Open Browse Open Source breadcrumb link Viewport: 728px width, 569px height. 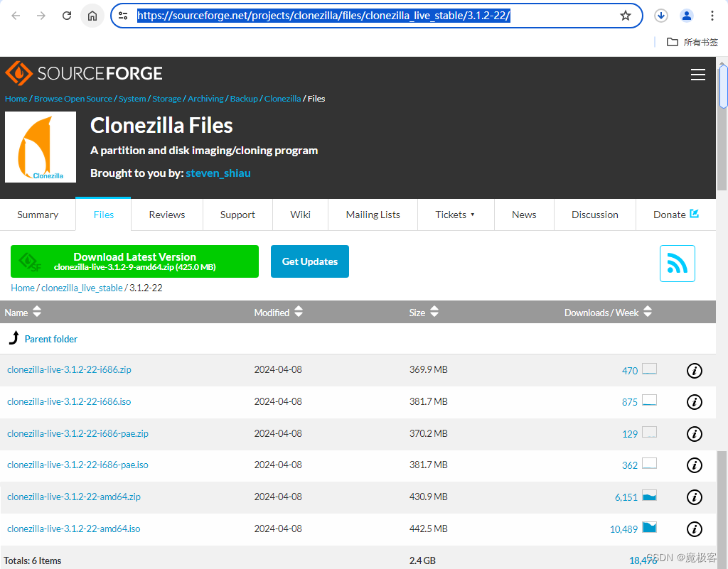(x=73, y=99)
